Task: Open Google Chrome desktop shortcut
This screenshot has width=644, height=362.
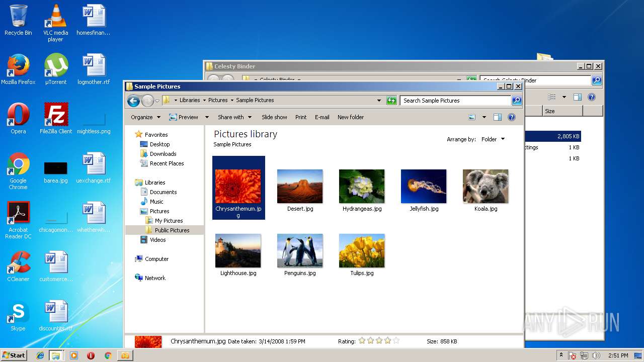Action: click(x=18, y=171)
